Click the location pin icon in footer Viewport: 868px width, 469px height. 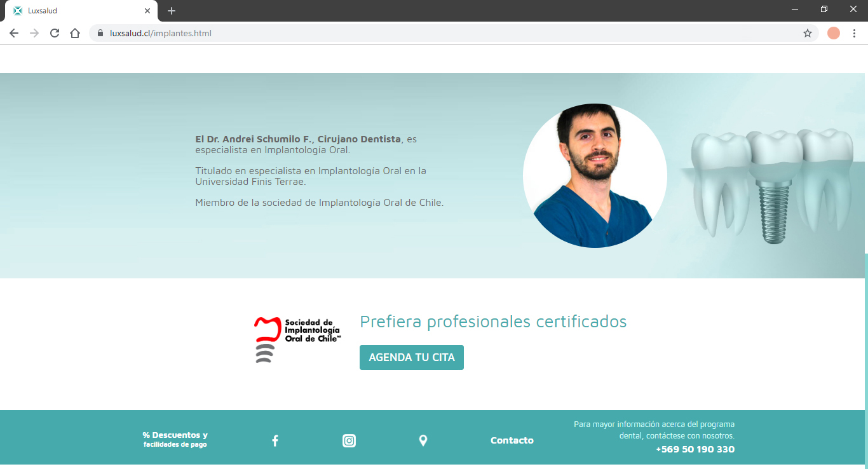click(423, 440)
